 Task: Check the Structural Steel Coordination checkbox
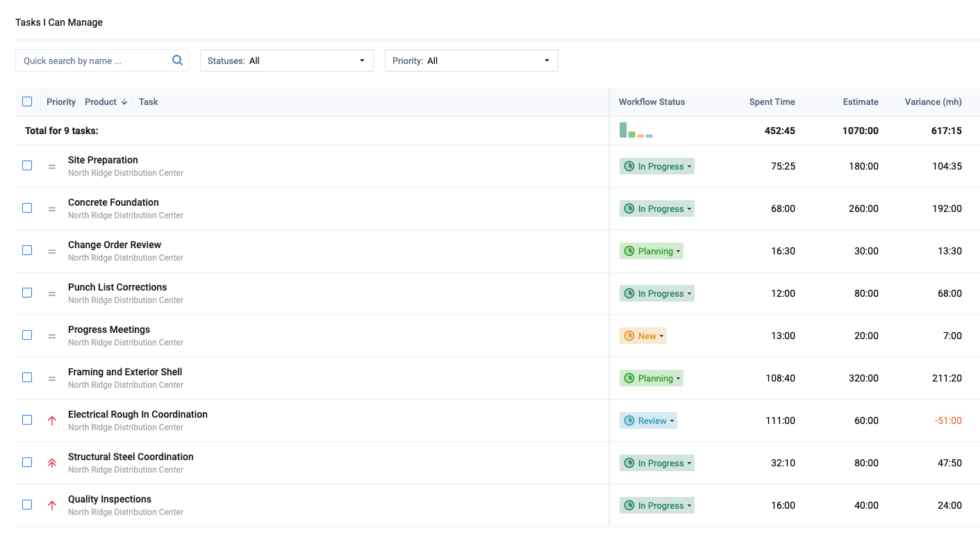point(27,462)
